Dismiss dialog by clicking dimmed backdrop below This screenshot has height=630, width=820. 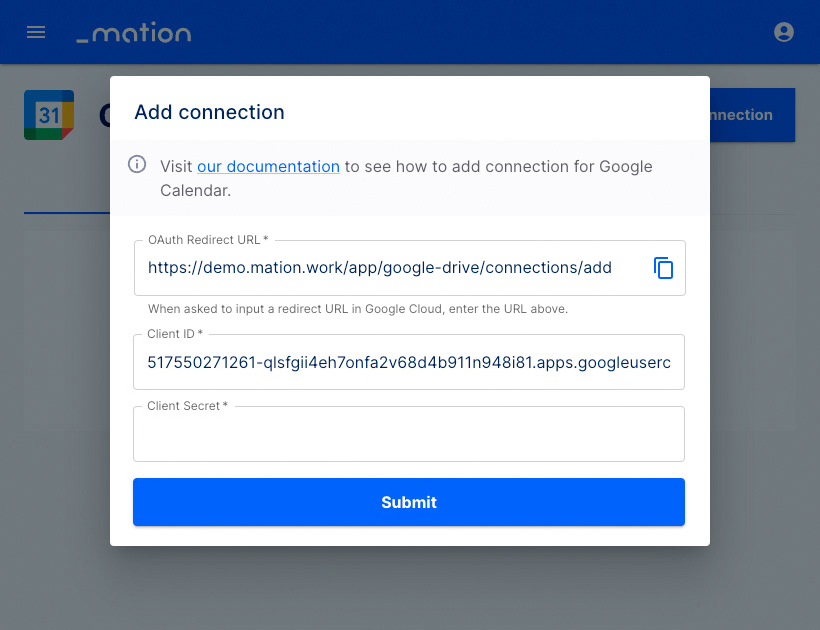(x=409, y=588)
